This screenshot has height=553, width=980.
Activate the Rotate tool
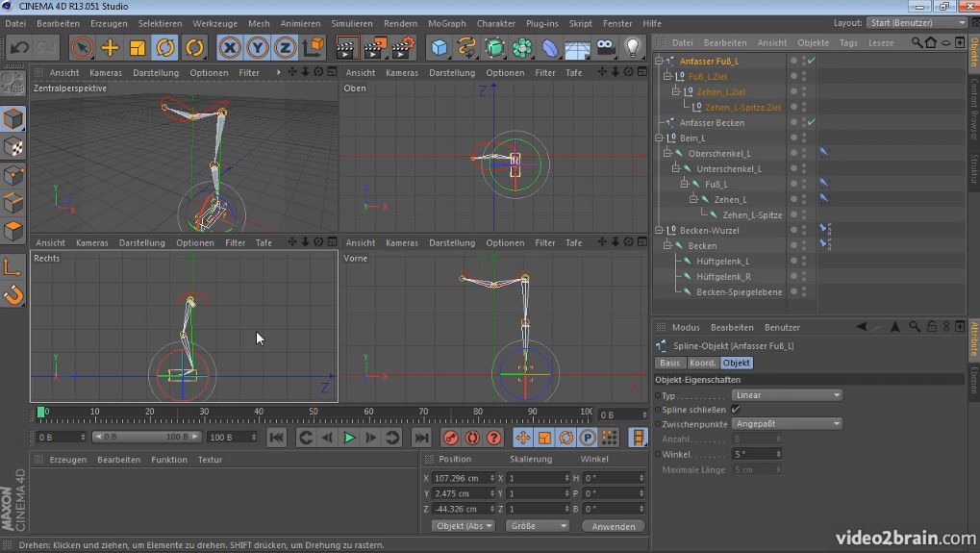pos(165,47)
